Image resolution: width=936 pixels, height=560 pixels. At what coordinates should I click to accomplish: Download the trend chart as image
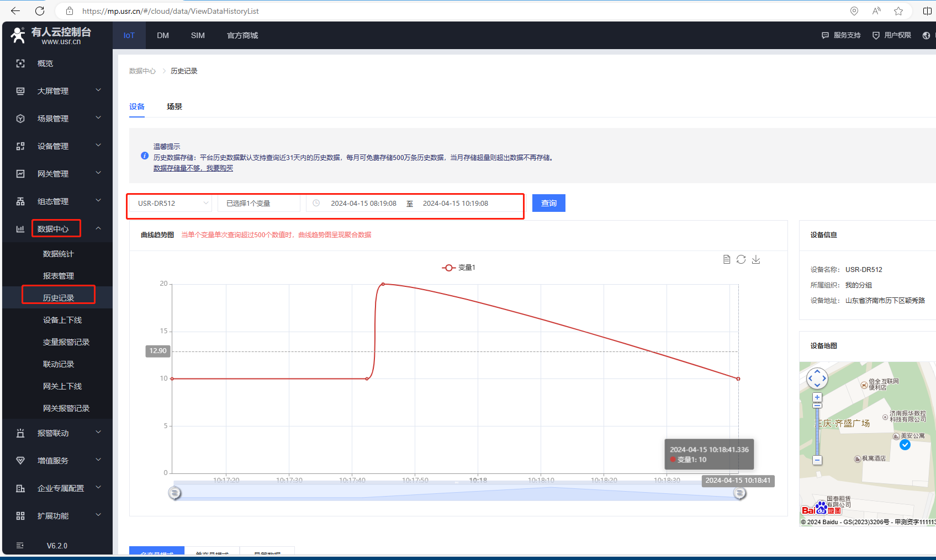pos(756,259)
